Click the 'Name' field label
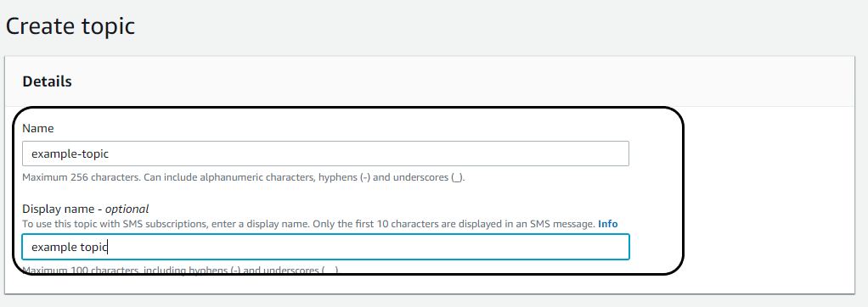The width and height of the screenshot is (868, 307). (38, 128)
